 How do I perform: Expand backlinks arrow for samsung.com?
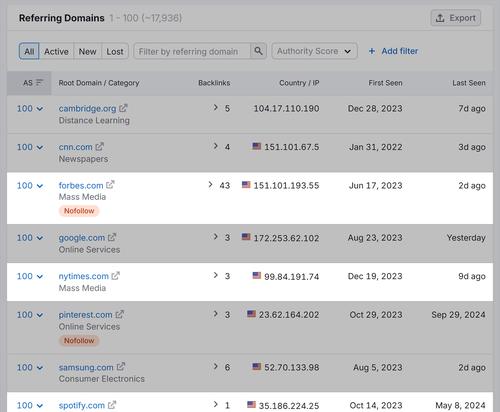coord(216,366)
